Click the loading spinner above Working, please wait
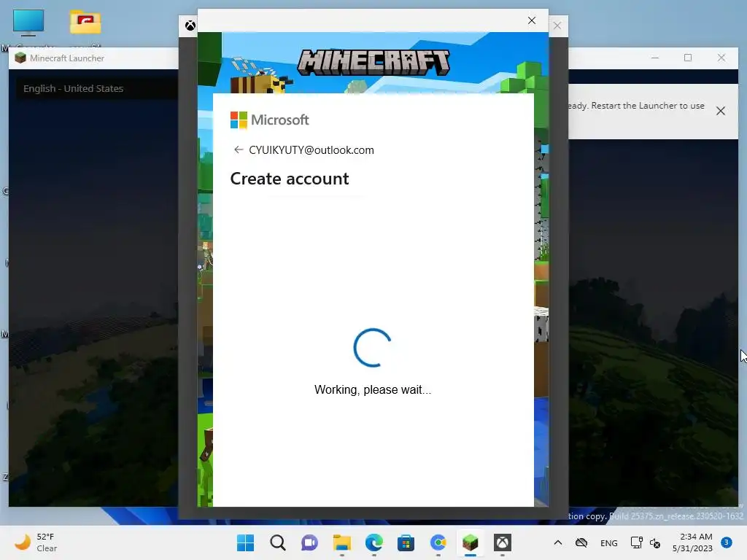The image size is (747, 560). 373,348
